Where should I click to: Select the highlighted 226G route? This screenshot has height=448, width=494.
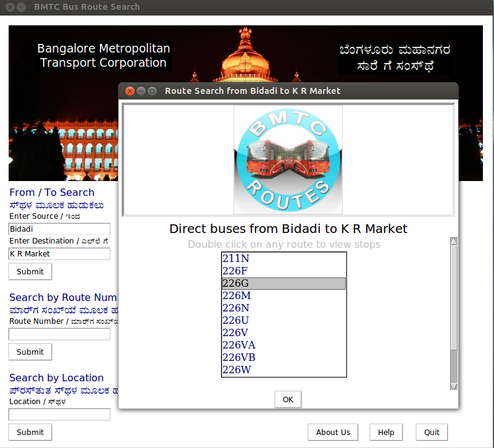pos(284,283)
